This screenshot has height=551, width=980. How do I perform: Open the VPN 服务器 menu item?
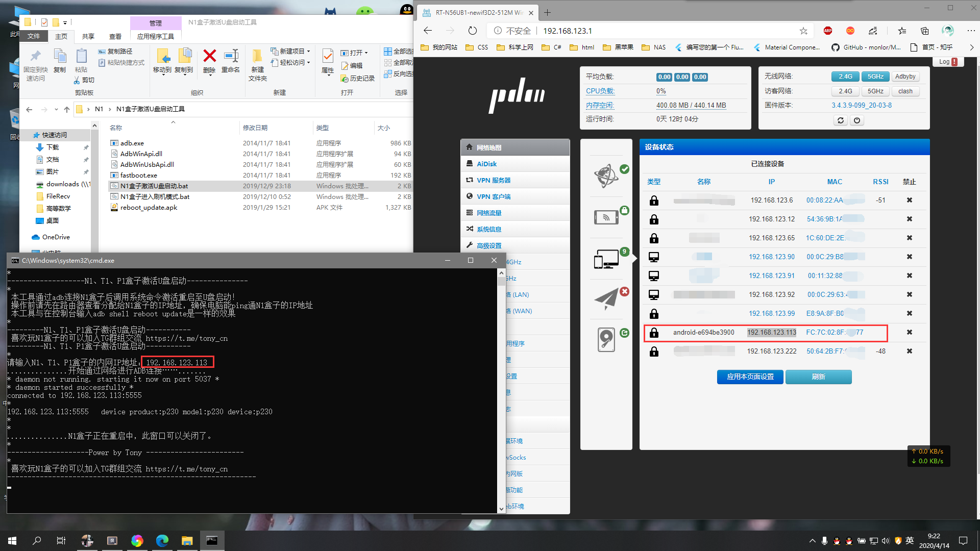493,180
